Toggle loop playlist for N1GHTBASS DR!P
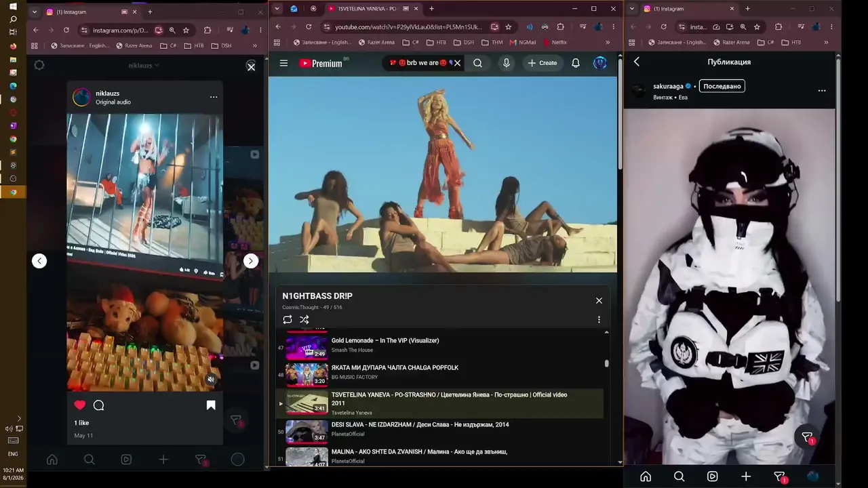Image resolution: width=868 pixels, height=488 pixels. pos(288,320)
